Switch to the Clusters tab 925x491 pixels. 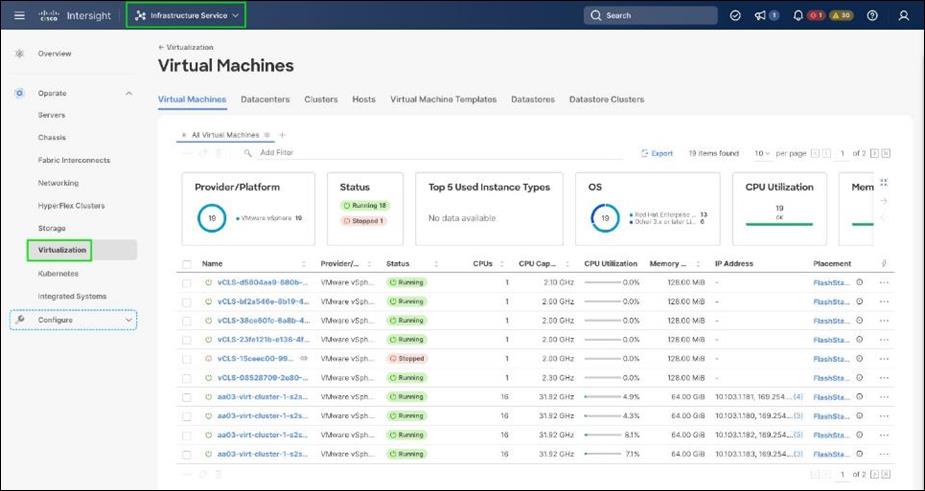[x=321, y=100]
